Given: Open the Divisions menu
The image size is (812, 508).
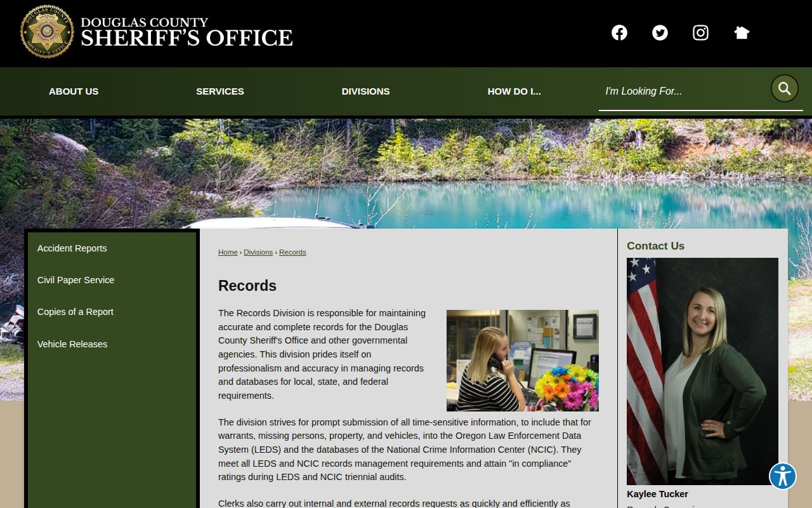Looking at the screenshot, I should click(x=365, y=91).
